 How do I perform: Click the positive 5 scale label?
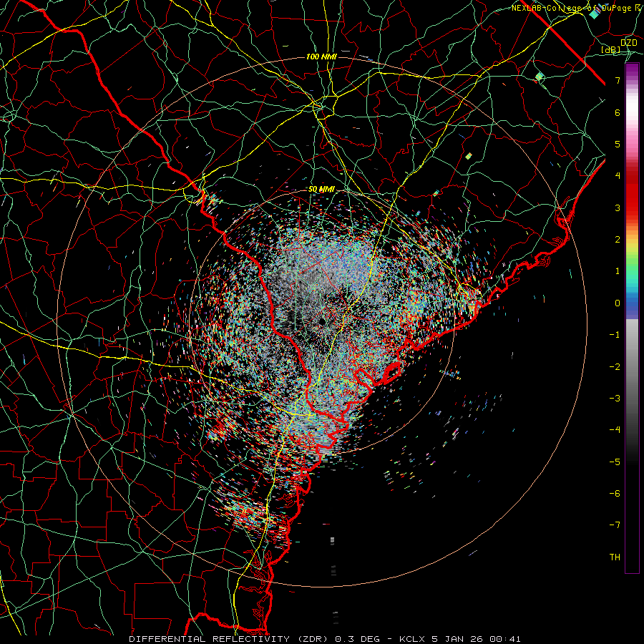618,144
